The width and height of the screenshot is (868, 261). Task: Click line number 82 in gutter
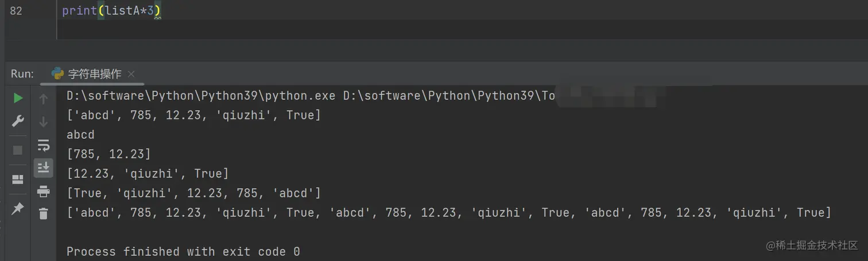pyautogui.click(x=16, y=11)
